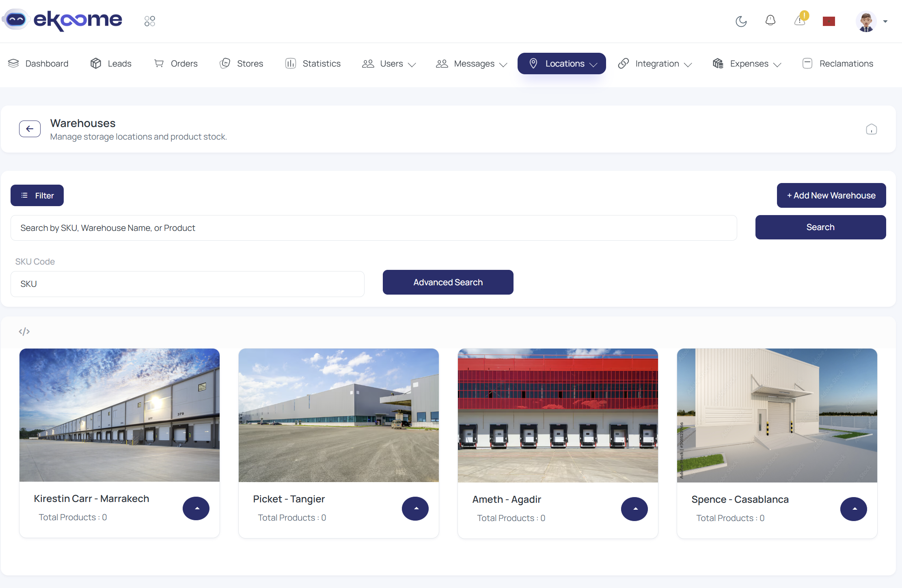This screenshot has height=588, width=902.
Task: Click the back arrow beside Warehouses
Action: click(30, 129)
